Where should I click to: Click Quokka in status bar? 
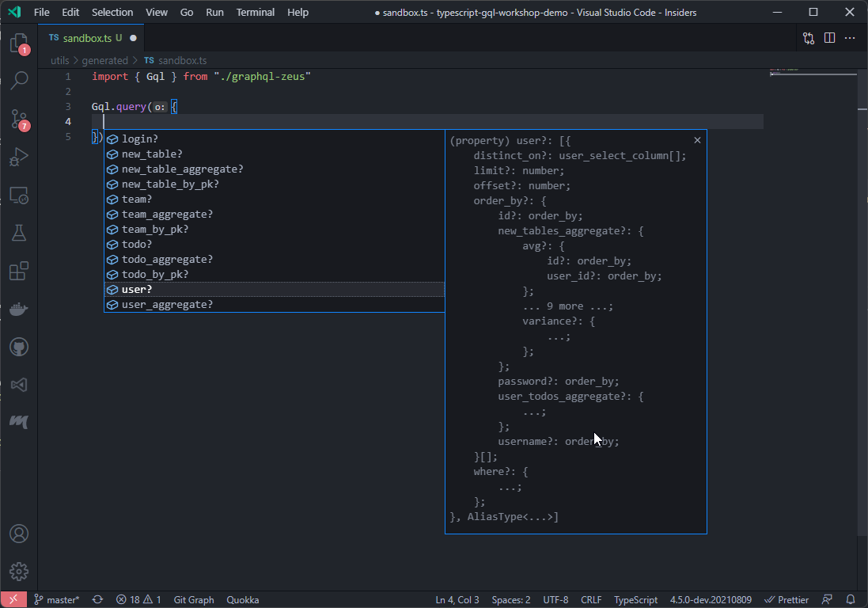click(x=242, y=600)
